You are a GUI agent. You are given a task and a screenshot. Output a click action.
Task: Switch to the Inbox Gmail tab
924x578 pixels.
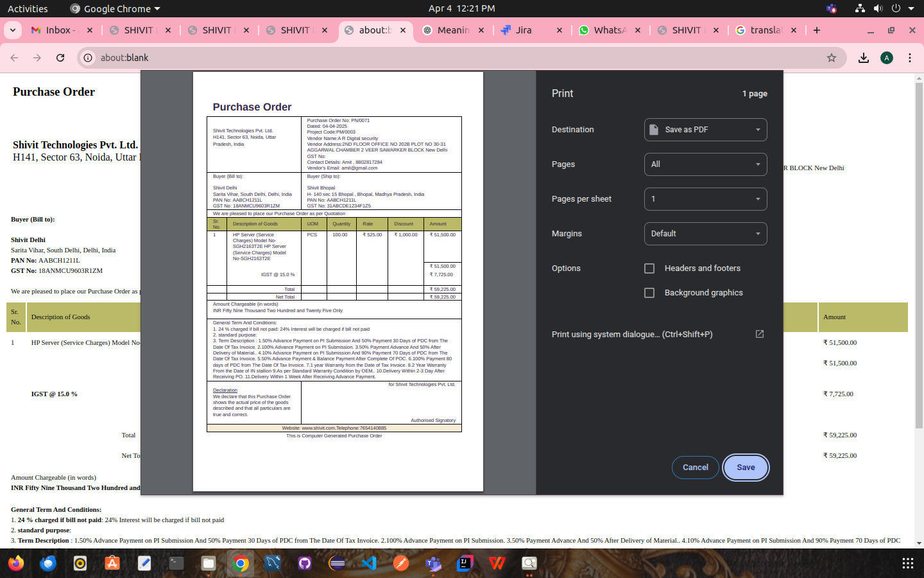pos(58,30)
